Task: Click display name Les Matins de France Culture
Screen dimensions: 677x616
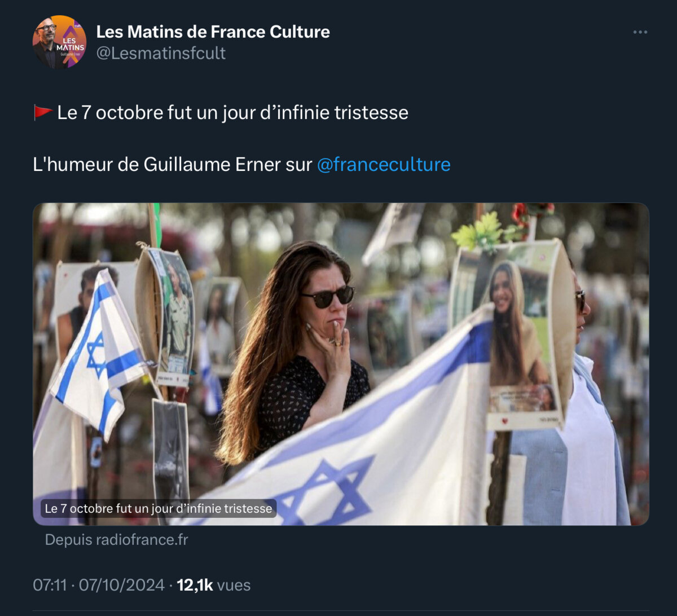Action: pyautogui.click(x=213, y=32)
